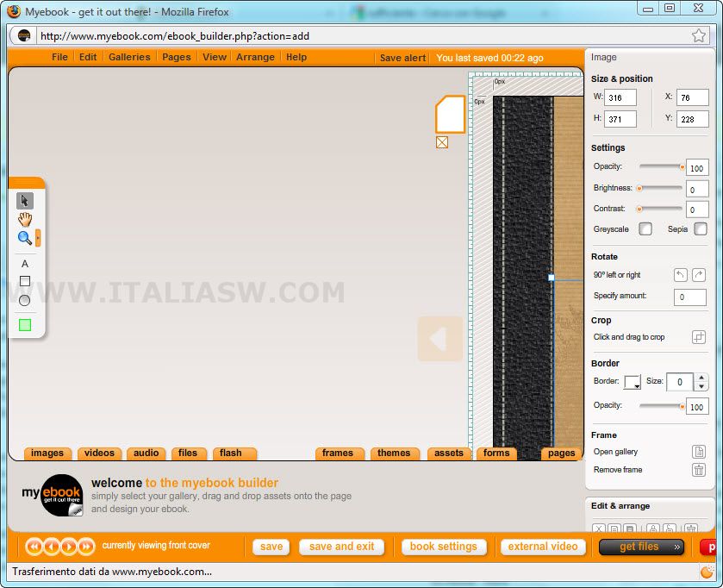Open the Galleries menu
The width and height of the screenshot is (723, 588).
point(129,57)
